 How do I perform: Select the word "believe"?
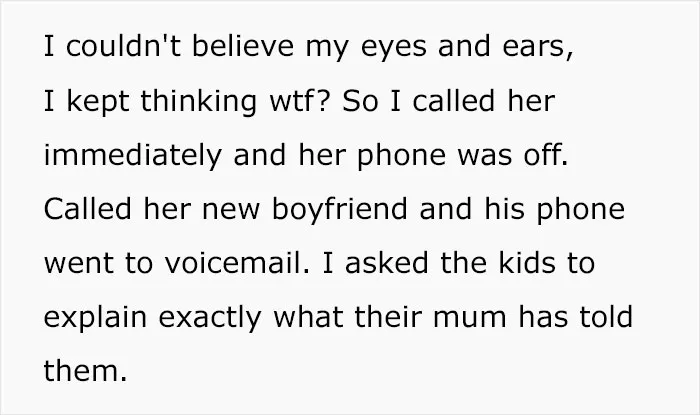[x=243, y=46]
